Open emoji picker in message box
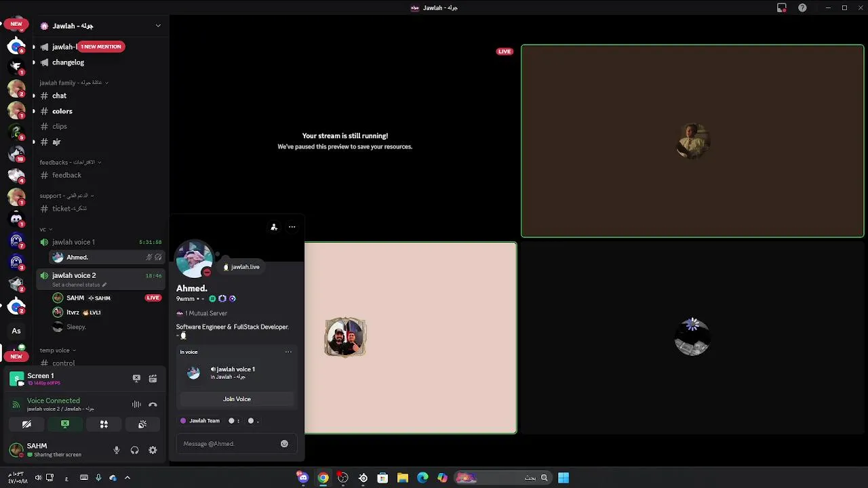This screenshot has width=868, height=488. tap(284, 443)
